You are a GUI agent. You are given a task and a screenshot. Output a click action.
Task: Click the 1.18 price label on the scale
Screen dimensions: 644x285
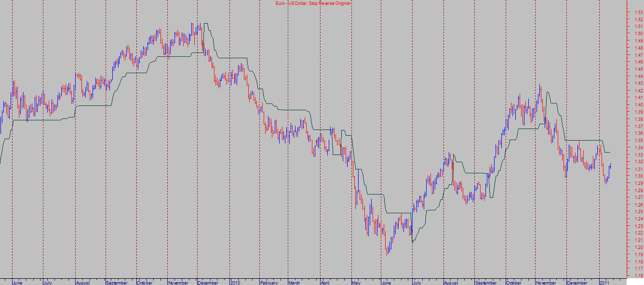(639, 261)
